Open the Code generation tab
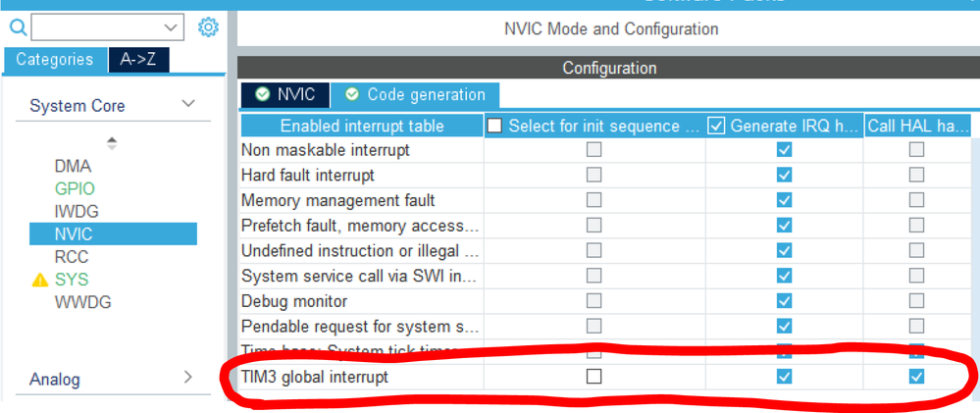 (x=415, y=95)
